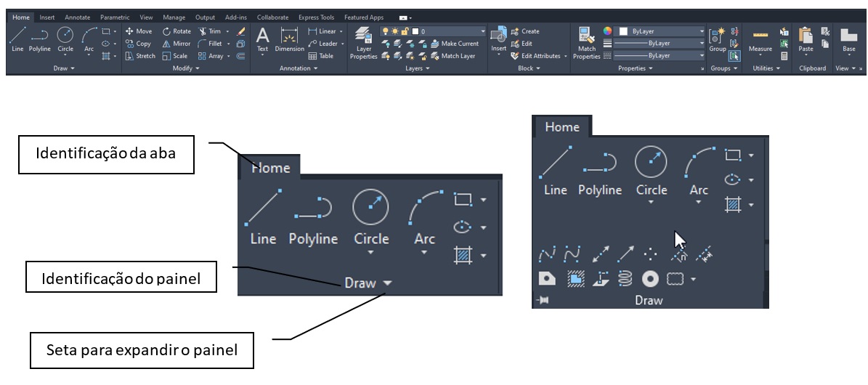Click the Leader button
Viewport: 868px width, 385px height.
point(323,44)
